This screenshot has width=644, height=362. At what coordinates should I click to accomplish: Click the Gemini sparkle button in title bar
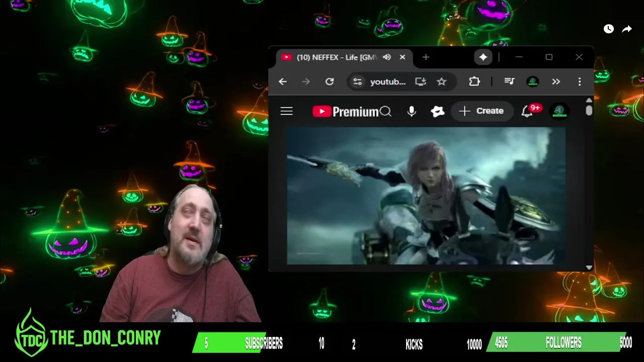(x=483, y=57)
